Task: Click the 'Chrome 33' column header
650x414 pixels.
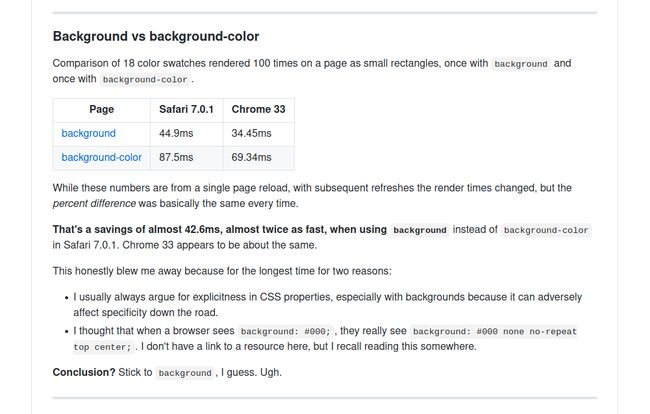Action: point(257,109)
